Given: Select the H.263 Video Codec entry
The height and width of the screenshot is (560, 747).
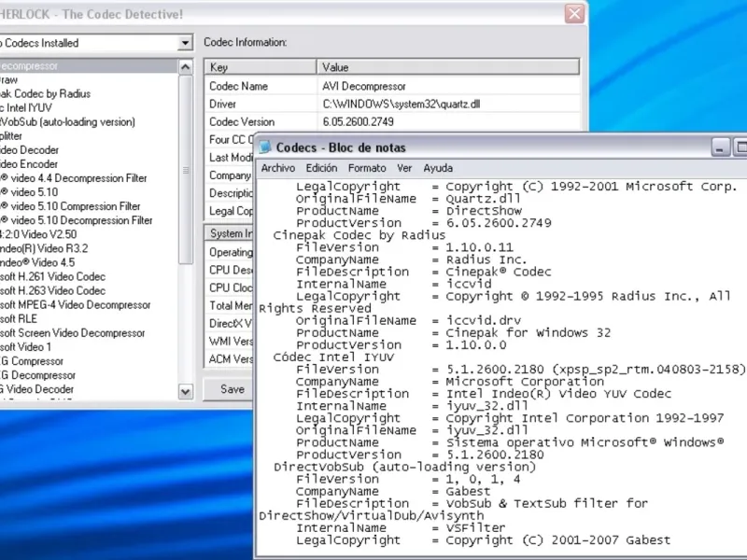Looking at the screenshot, I should pos(56,291).
